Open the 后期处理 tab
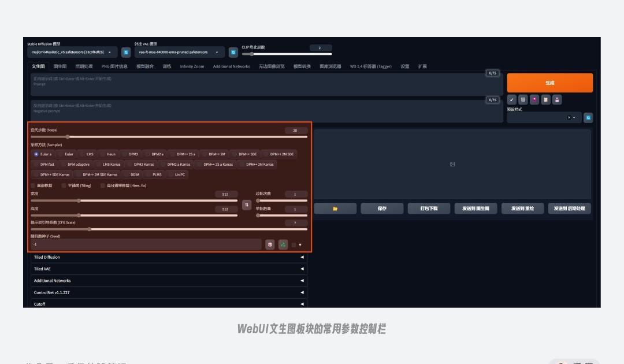 [84, 66]
